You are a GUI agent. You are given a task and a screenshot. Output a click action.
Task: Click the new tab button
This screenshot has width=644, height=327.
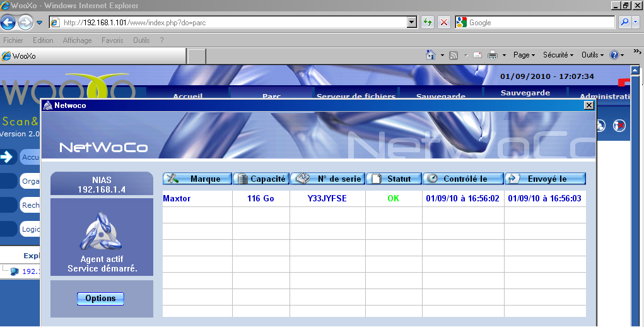pos(197,56)
